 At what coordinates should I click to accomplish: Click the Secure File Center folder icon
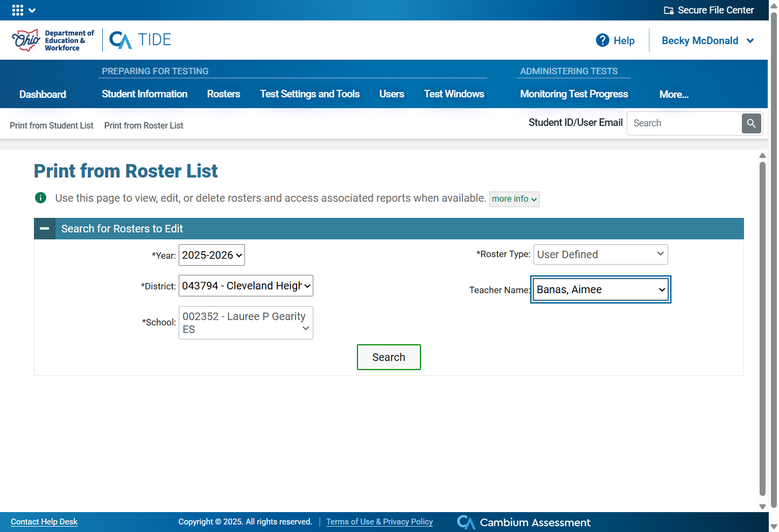tap(669, 10)
